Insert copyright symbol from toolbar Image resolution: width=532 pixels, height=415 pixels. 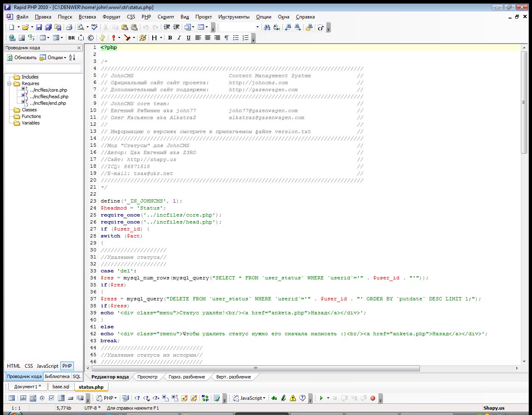pyautogui.click(x=91, y=38)
